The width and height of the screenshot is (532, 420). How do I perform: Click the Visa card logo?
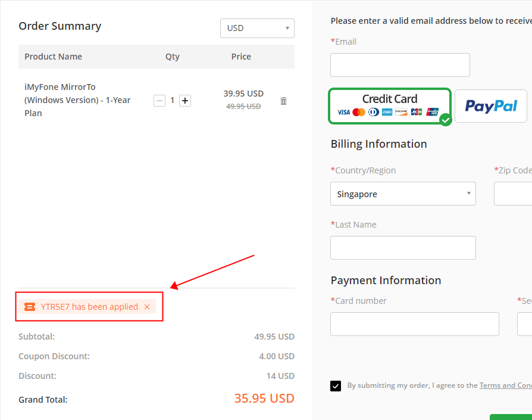[344, 112]
